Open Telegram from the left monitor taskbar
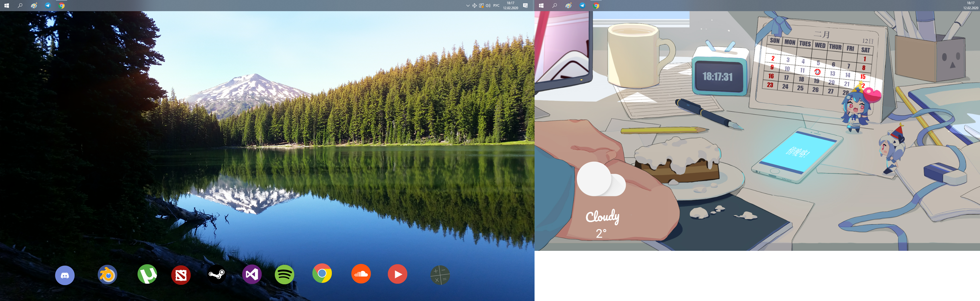The width and height of the screenshot is (980, 301). pyautogui.click(x=48, y=5)
